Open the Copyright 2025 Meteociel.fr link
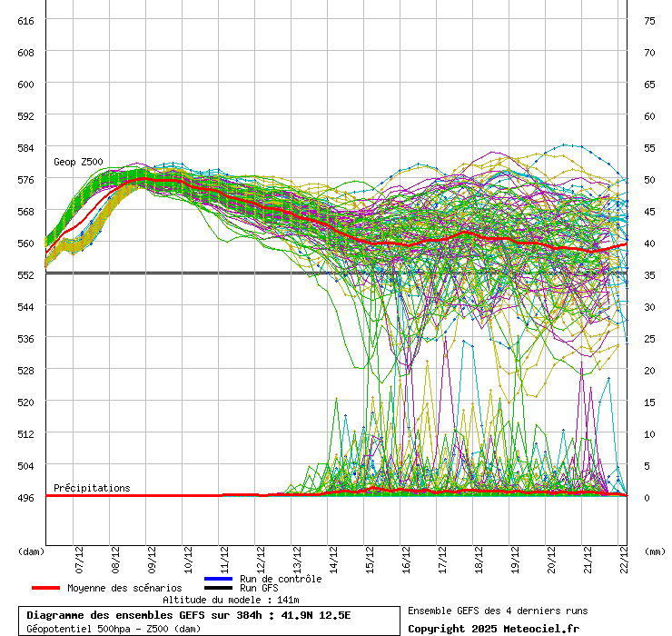This screenshot has height=636, width=672. click(493, 628)
